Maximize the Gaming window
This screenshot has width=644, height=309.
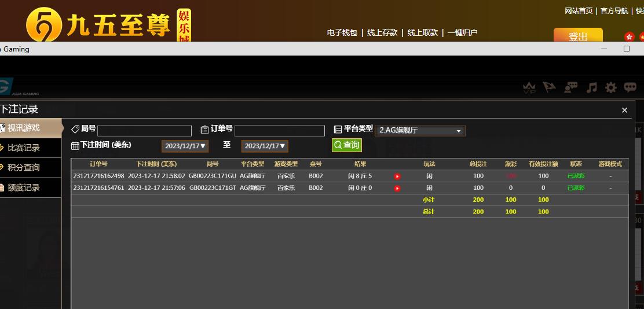pos(627,49)
